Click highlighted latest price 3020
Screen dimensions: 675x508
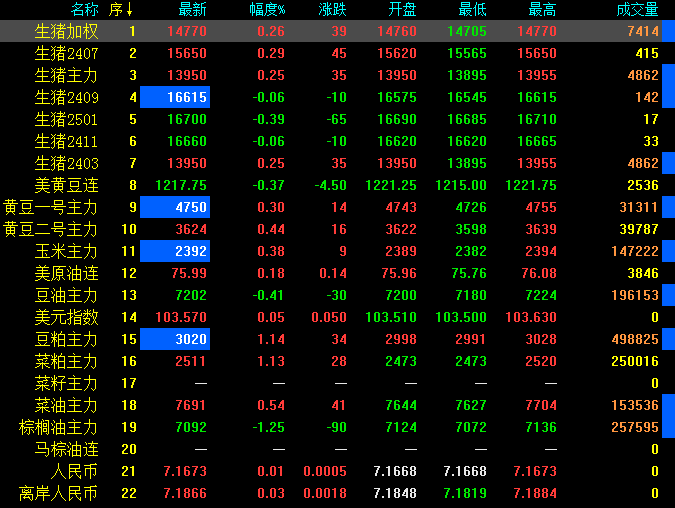175,339
